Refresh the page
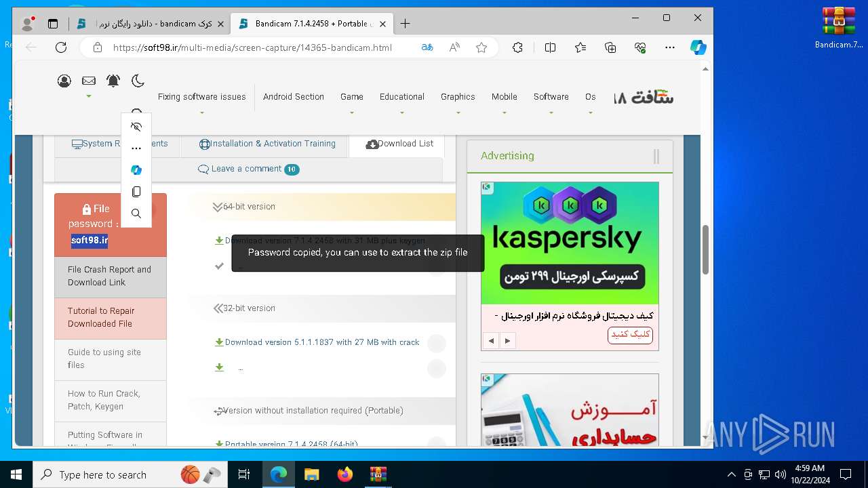The image size is (868, 488). pos(61,47)
